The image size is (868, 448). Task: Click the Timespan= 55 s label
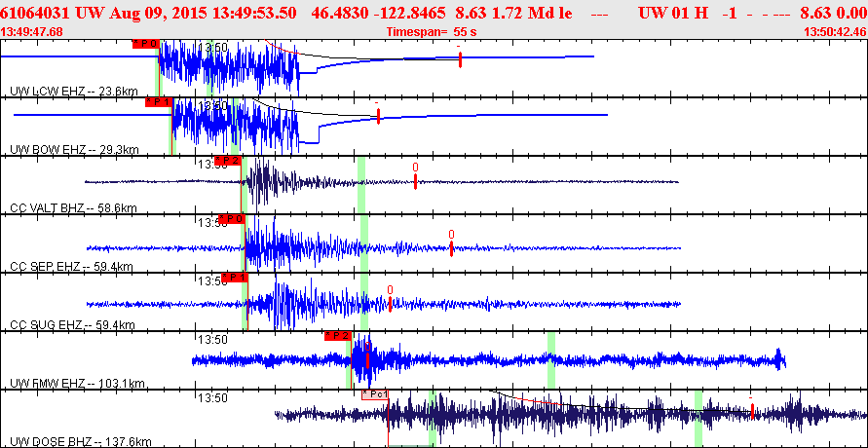(x=432, y=32)
